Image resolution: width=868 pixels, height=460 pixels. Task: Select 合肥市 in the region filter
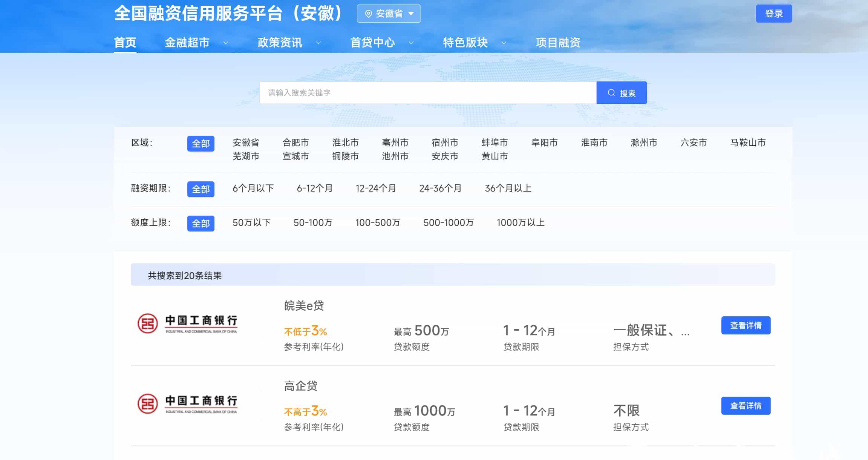point(296,143)
